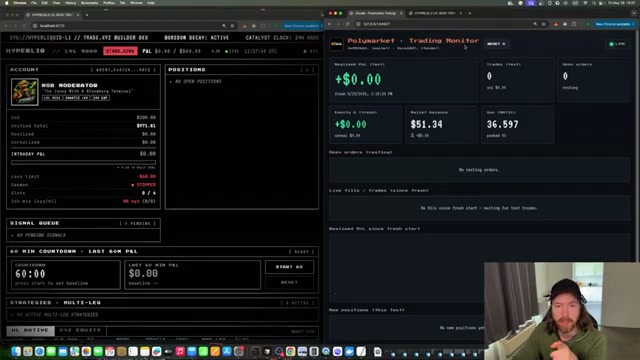Screen dimensions: 640x360
Task: Open new tab in left Chrome window
Action: 87,15
